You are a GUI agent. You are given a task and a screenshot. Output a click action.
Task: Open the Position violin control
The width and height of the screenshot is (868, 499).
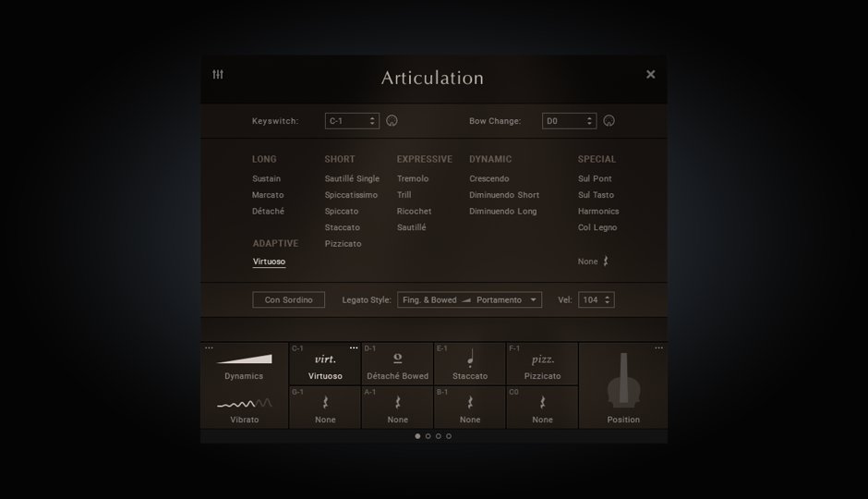tap(623, 386)
